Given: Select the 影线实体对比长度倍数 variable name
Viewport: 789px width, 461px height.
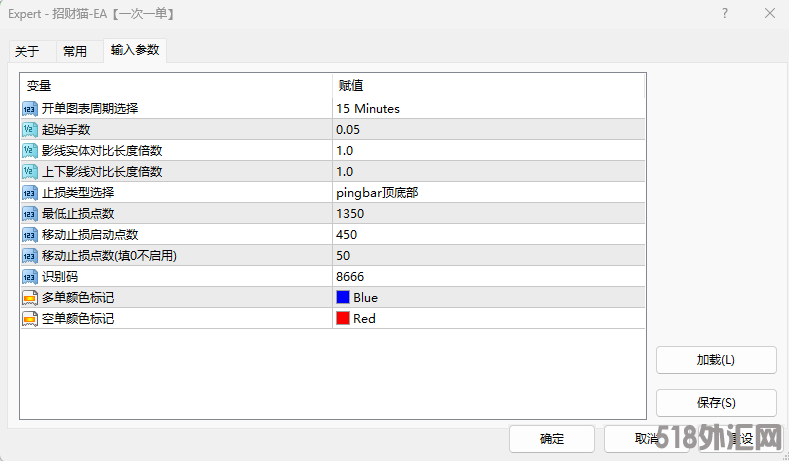Looking at the screenshot, I should [102, 151].
